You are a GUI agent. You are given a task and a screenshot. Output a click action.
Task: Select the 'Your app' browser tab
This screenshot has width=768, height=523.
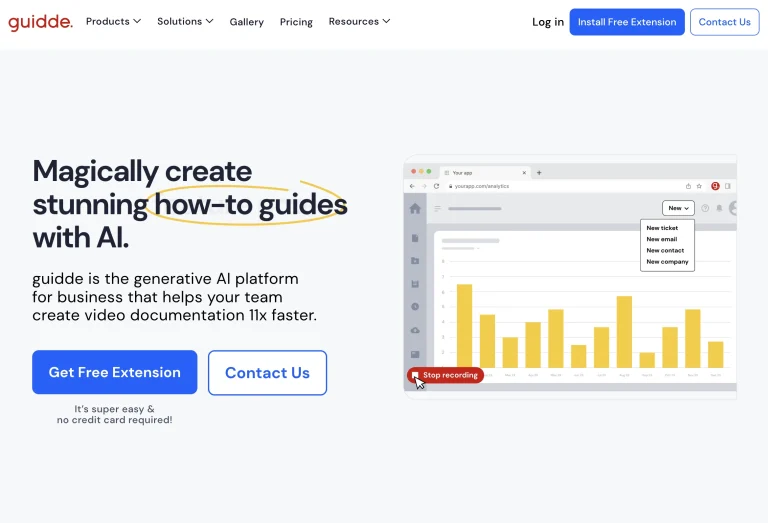[485, 173]
